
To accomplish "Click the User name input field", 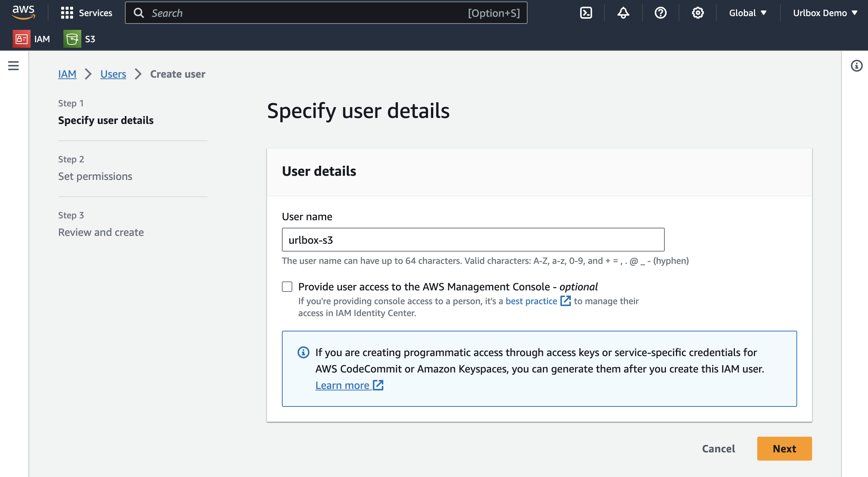I will [473, 240].
